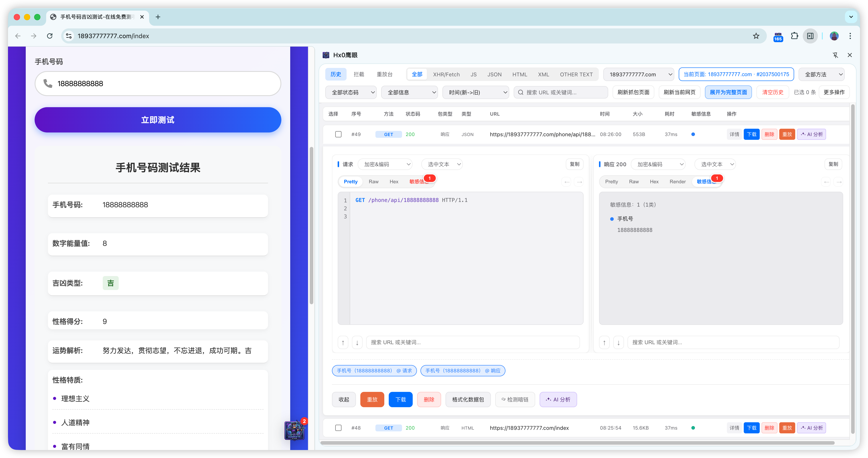Screen dimensions: 868x458
Task: Click the bookmark star icon in address bar
Action: [x=756, y=36]
